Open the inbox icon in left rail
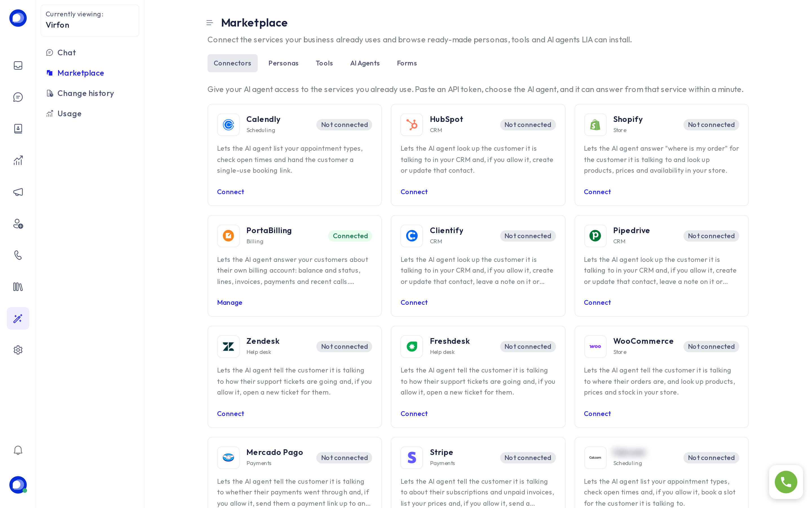The image size is (812, 508). coord(18,65)
